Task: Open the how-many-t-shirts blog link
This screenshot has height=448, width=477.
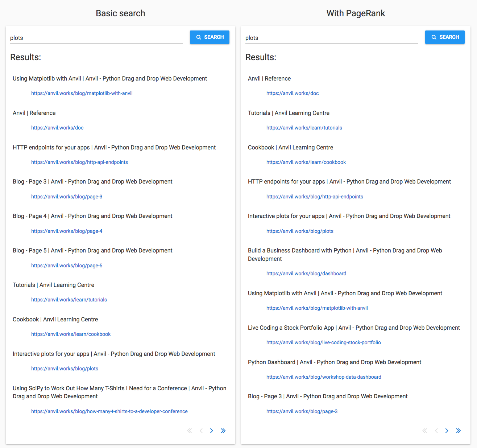Action: pos(109,411)
